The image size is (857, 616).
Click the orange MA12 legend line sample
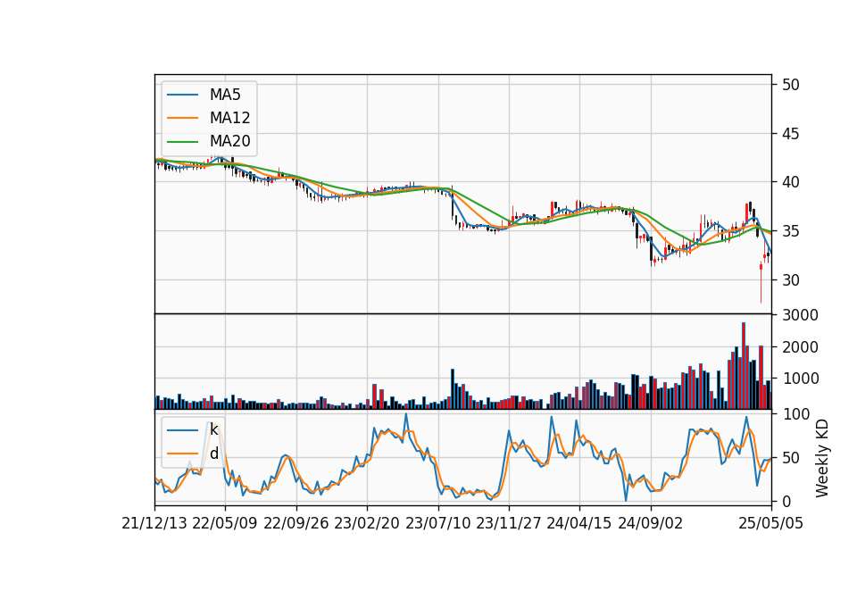[182, 118]
